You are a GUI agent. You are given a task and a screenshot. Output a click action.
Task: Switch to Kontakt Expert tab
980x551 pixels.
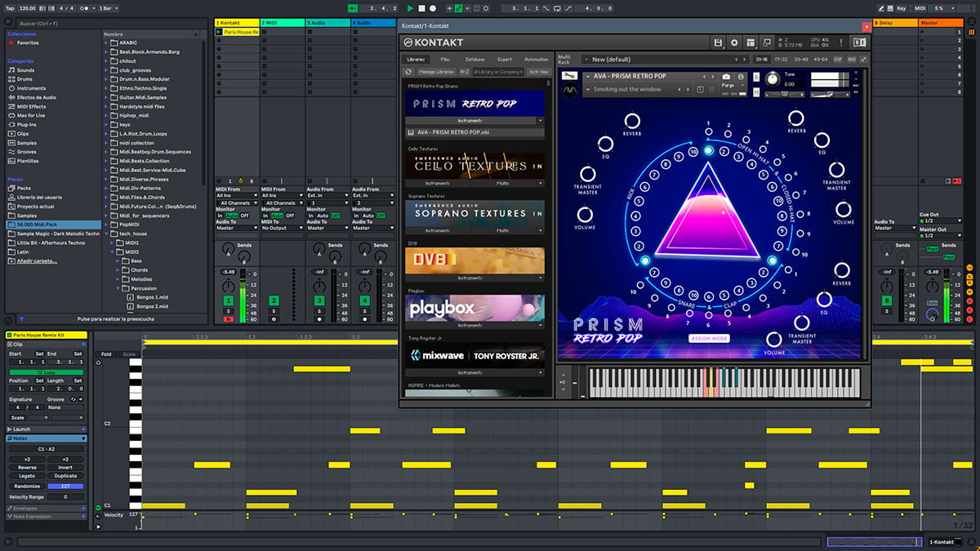pyautogui.click(x=505, y=60)
